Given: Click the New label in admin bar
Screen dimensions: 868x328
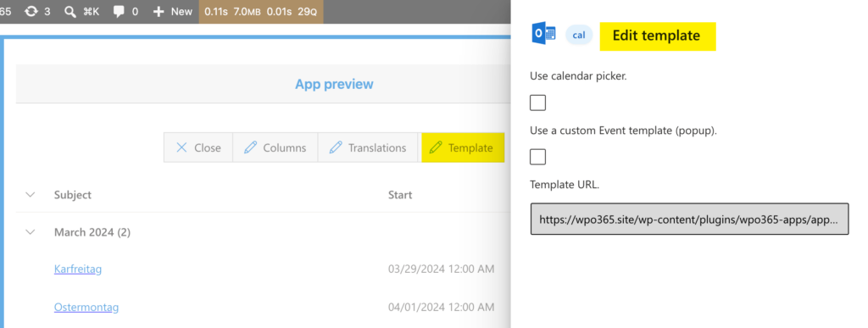Looking at the screenshot, I should [x=181, y=12].
